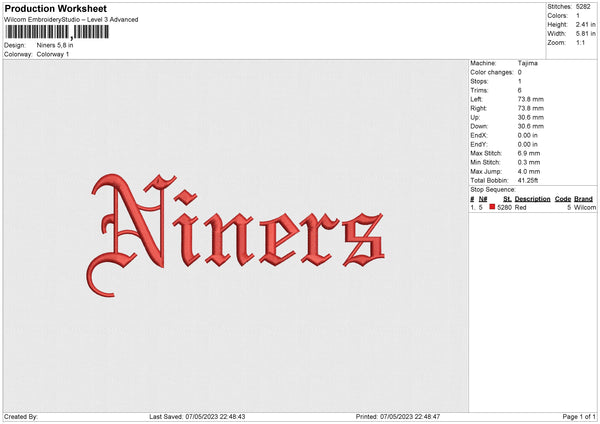Click the EndX value '0.00 in'

coord(528,135)
